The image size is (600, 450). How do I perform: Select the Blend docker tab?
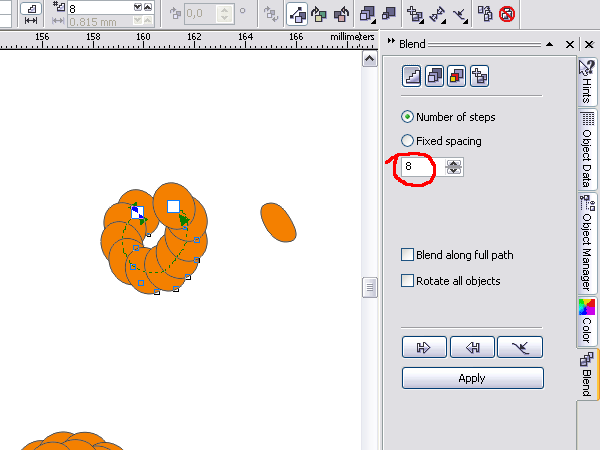click(x=587, y=374)
